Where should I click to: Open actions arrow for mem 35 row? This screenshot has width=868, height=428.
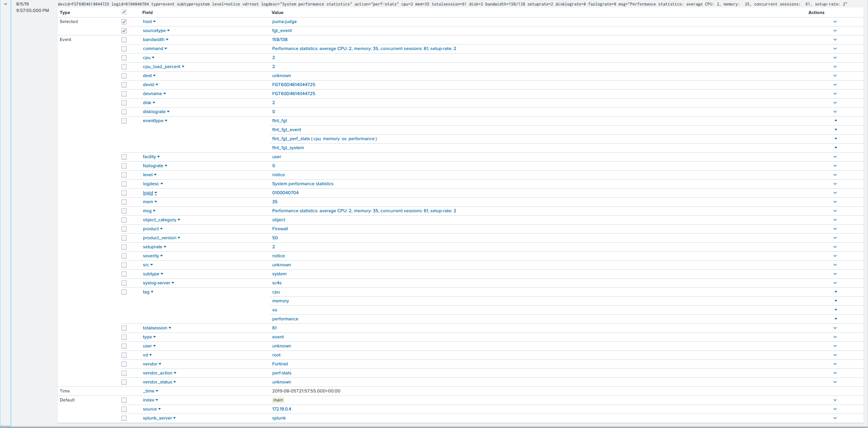[835, 202]
